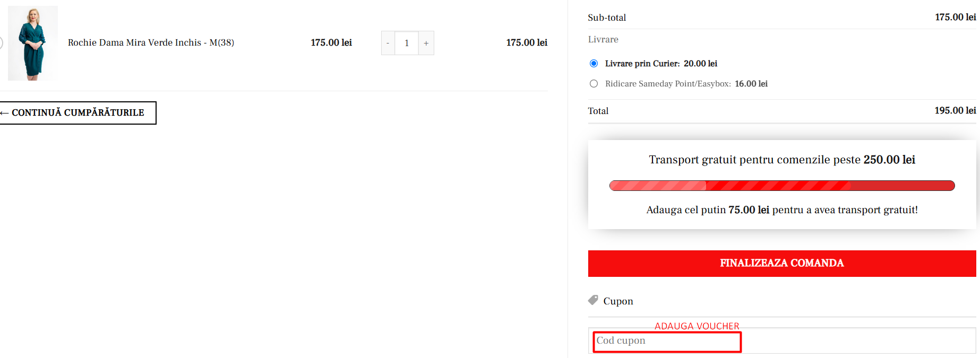
Task: Expand the Cupon section label
Action: point(618,301)
